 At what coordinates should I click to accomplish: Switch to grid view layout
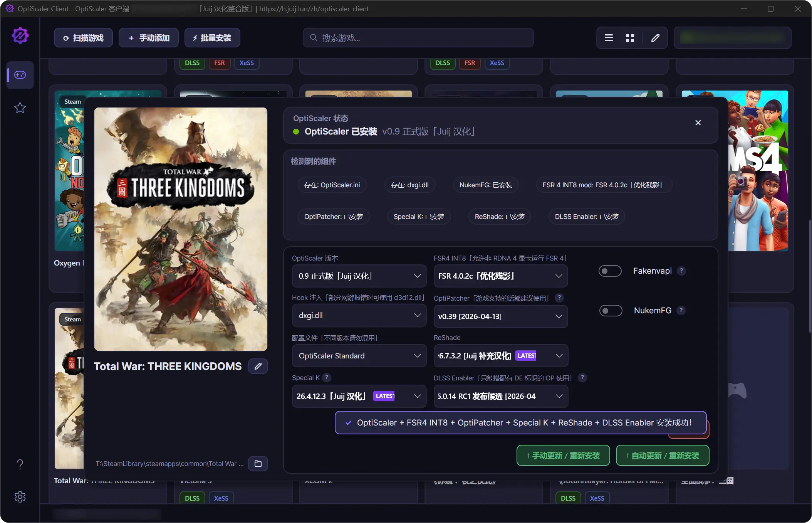click(630, 38)
